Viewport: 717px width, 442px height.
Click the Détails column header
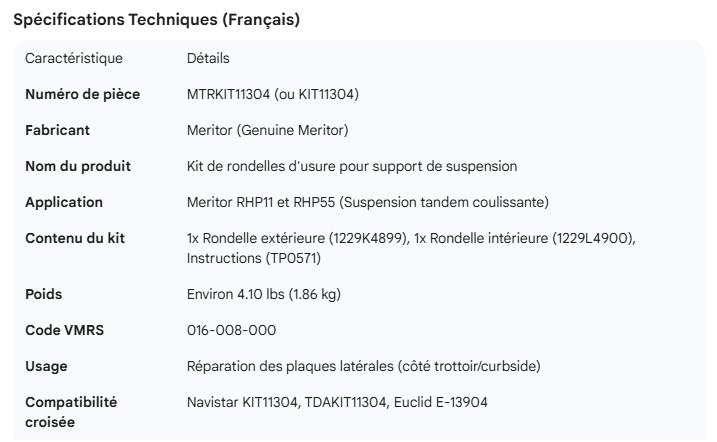point(208,59)
